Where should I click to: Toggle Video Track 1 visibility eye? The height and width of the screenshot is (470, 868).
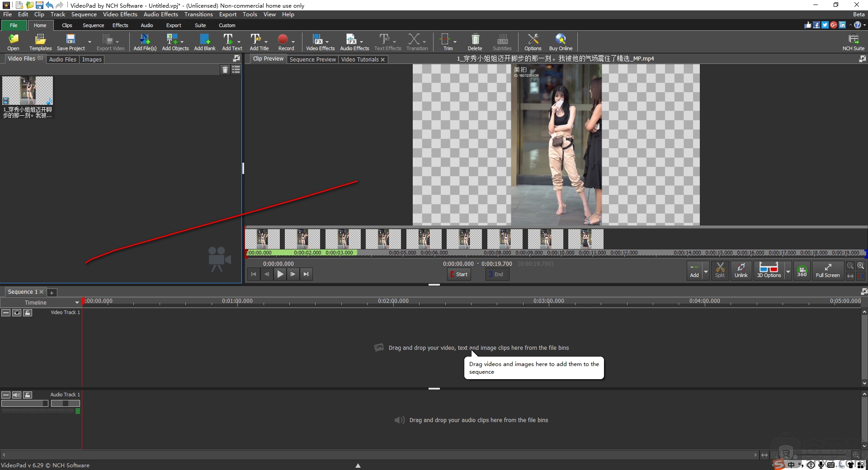[x=17, y=313]
